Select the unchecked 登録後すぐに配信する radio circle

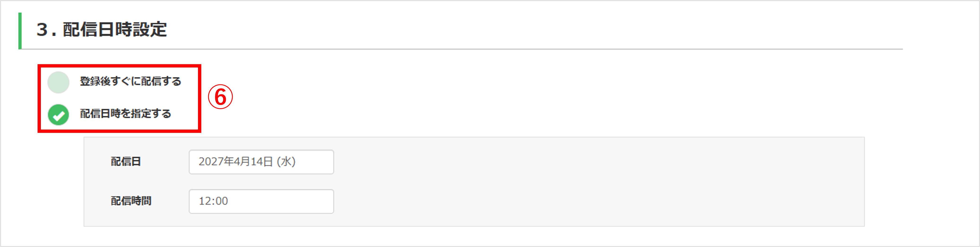[58, 82]
